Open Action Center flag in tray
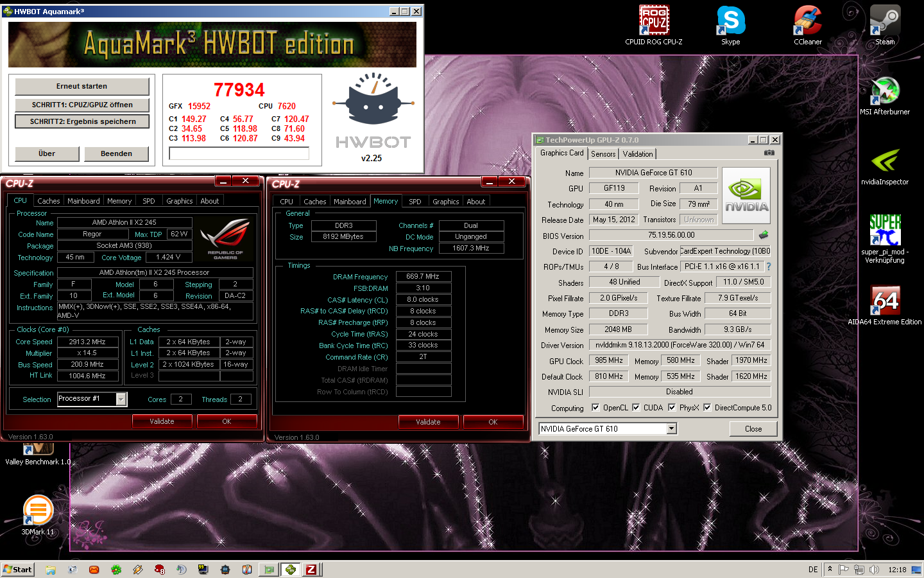Screen dimensions: 924x578 pyautogui.click(x=844, y=570)
